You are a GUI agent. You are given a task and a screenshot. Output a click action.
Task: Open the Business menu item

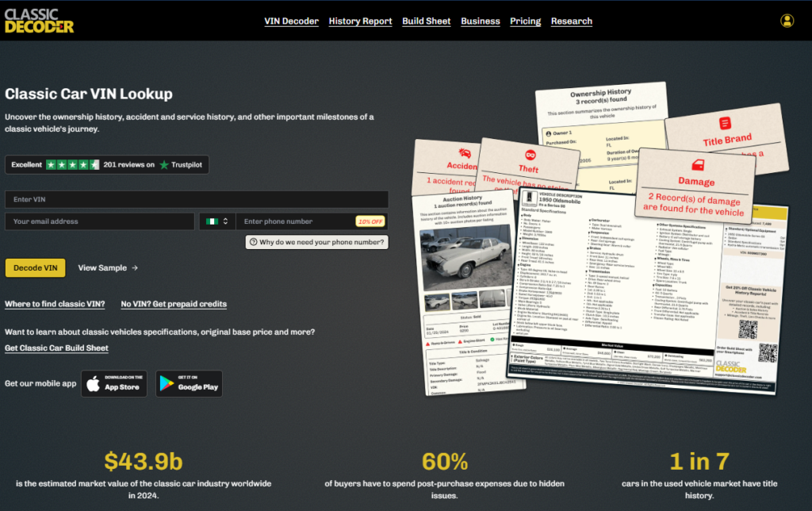coord(481,21)
